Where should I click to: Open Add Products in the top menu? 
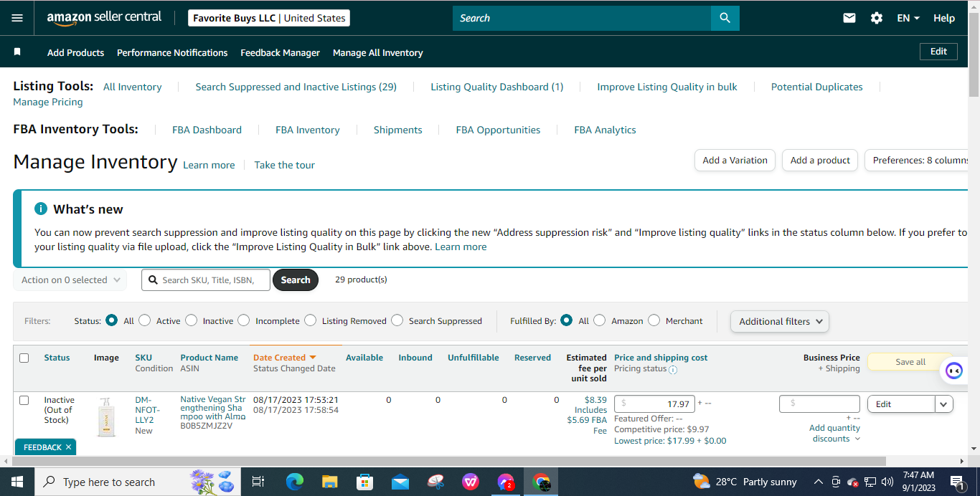tap(75, 52)
